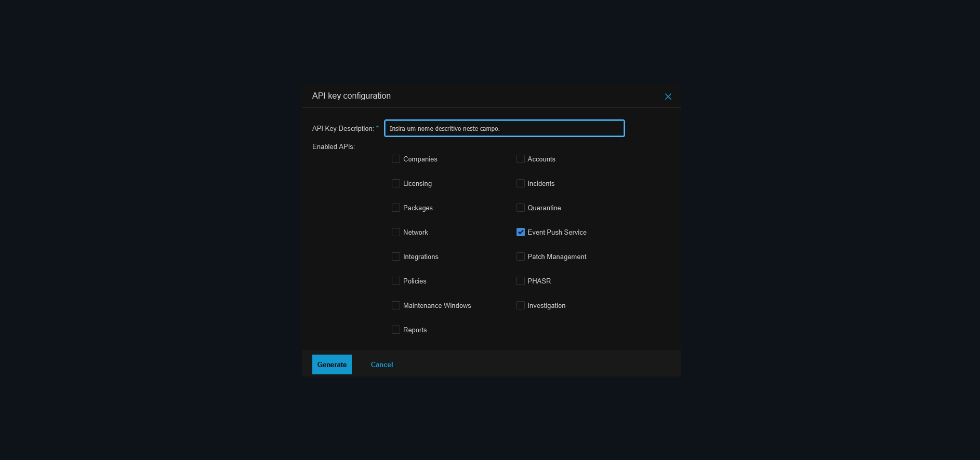The height and width of the screenshot is (460, 980).
Task: Click the API Key Description input field
Action: pyautogui.click(x=504, y=128)
